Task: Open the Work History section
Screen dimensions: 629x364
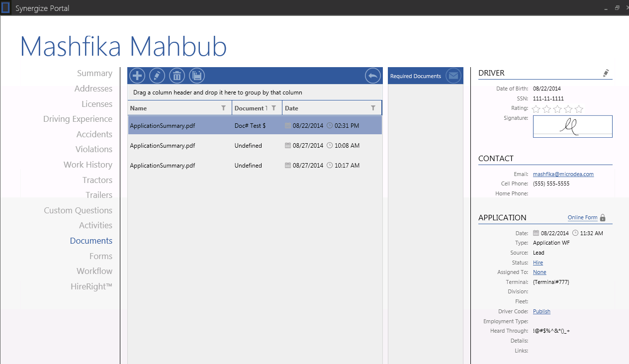Action: (88, 165)
